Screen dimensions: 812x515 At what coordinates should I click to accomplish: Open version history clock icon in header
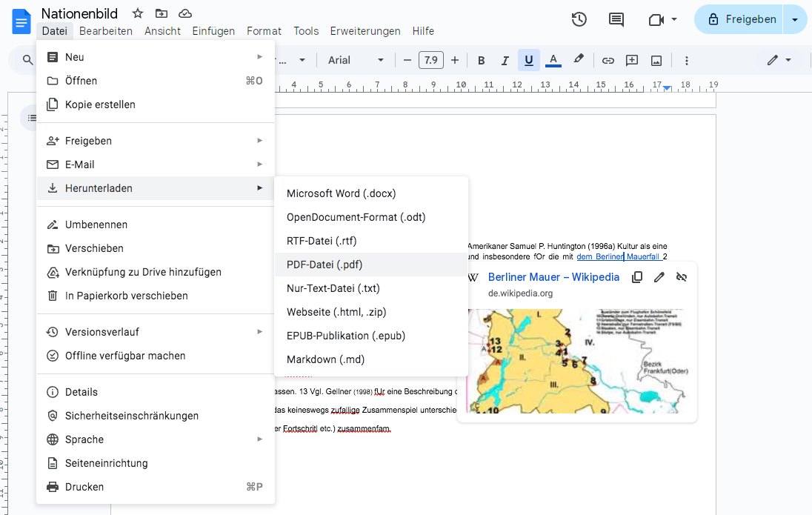[x=579, y=20]
